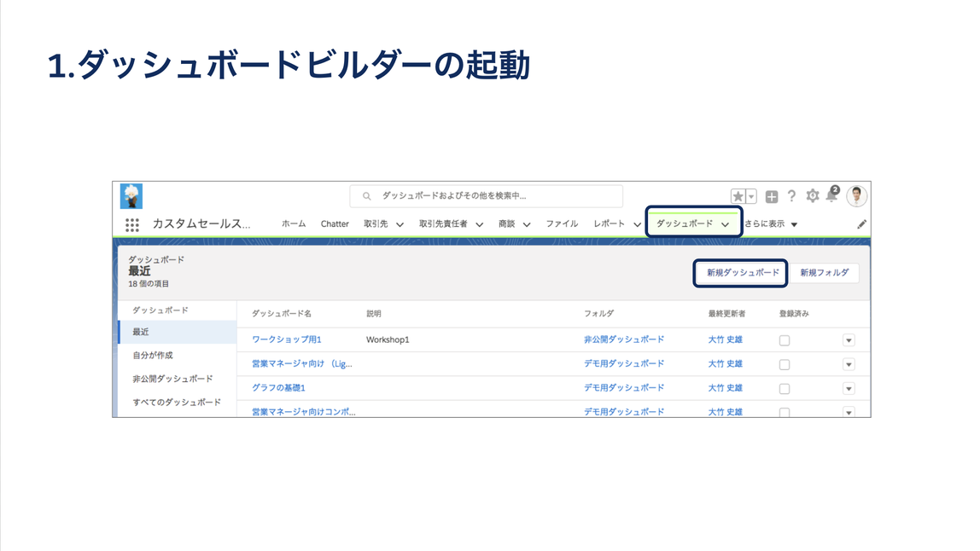
Task: Toggle 登録済み checkbox for 営業マネージャ向け (Lig...
Action: point(785,364)
